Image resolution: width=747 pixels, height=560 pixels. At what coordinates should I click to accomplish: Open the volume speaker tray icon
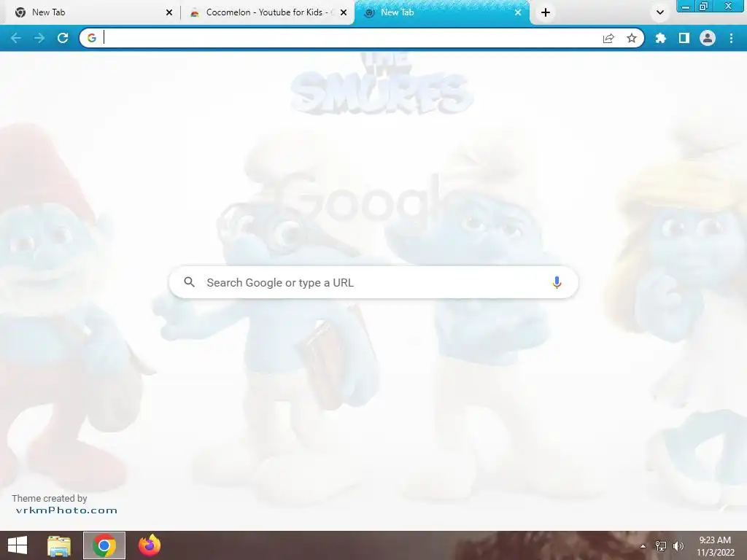pos(678,546)
